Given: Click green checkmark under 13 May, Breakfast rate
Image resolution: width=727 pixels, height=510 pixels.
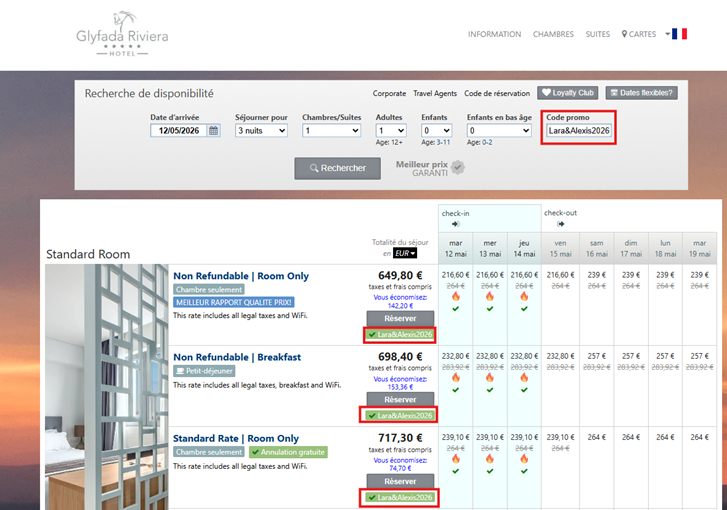Looking at the screenshot, I should pos(490,390).
